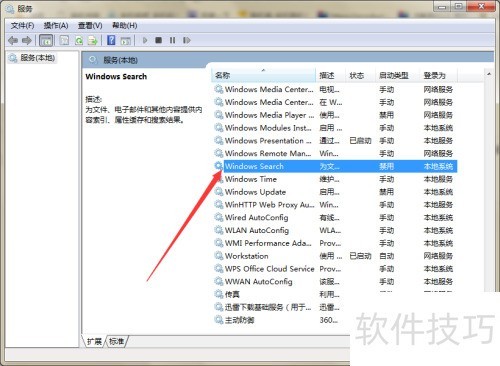Open the Help toolbar icon

(x=111, y=41)
